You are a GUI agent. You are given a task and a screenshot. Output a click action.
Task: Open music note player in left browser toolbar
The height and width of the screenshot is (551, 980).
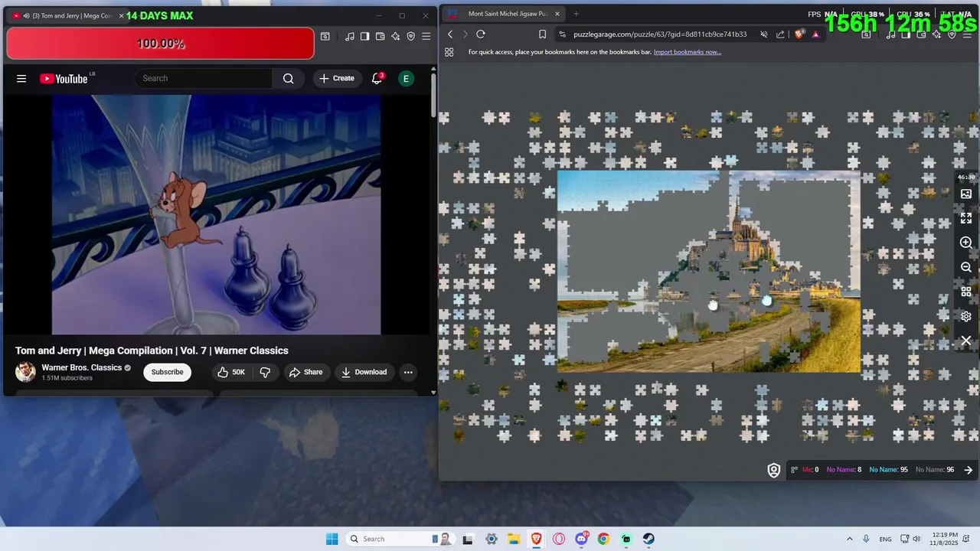350,36
